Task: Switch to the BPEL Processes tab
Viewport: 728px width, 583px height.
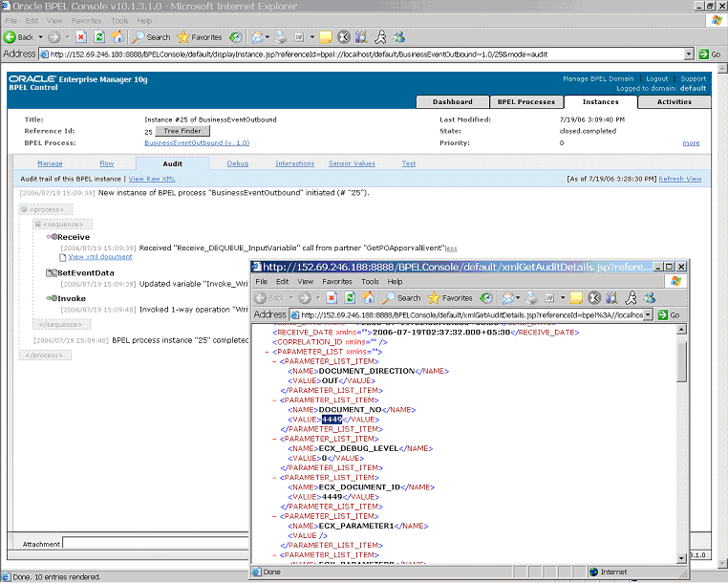Action: point(526,101)
